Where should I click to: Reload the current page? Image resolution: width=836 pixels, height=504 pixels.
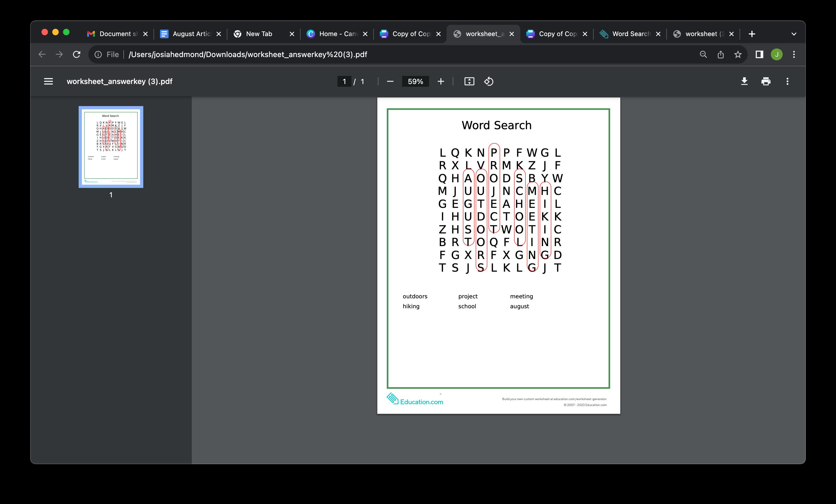(x=77, y=55)
